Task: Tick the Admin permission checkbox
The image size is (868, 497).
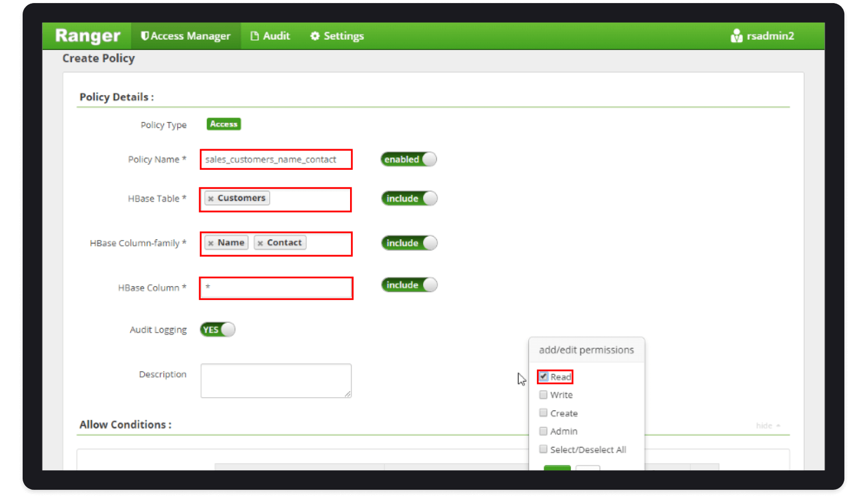Action: click(543, 431)
